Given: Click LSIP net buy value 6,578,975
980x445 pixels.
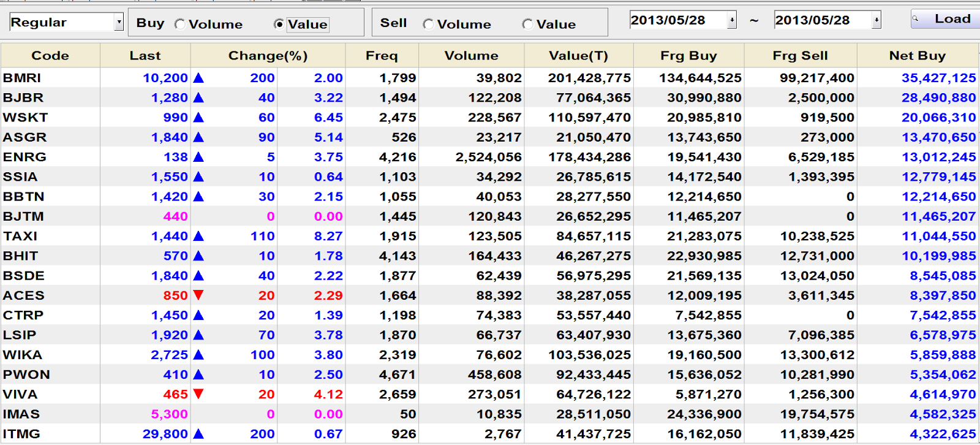Looking at the screenshot, I should point(943,335).
